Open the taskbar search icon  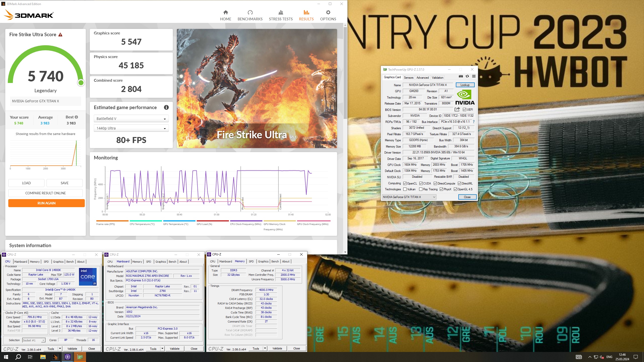click(x=18, y=357)
